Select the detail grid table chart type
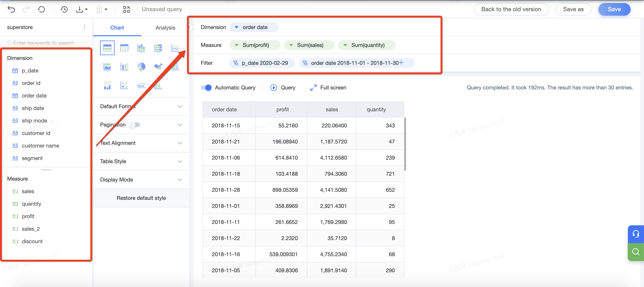 [x=124, y=48]
